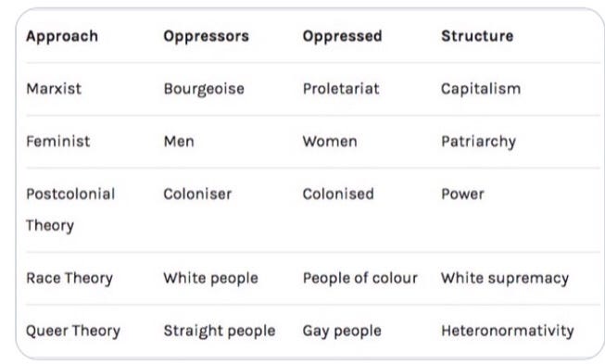Viewport: 605px width, 364px height.
Task: Click the Straight people cell
Action: pos(220,332)
